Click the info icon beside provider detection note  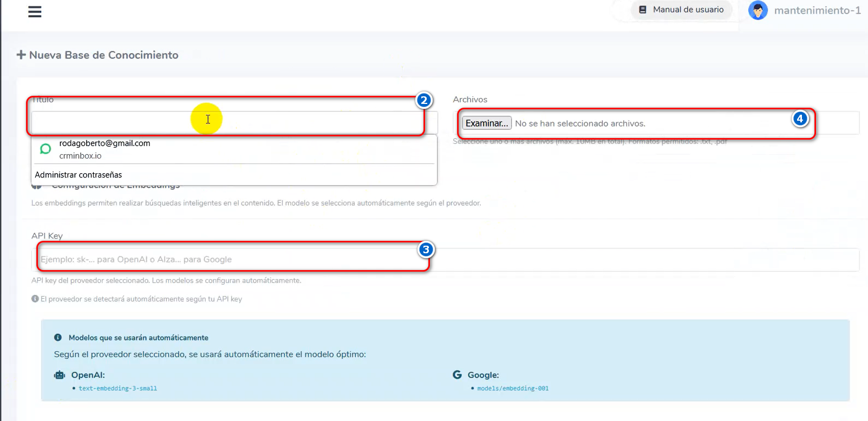pos(35,299)
